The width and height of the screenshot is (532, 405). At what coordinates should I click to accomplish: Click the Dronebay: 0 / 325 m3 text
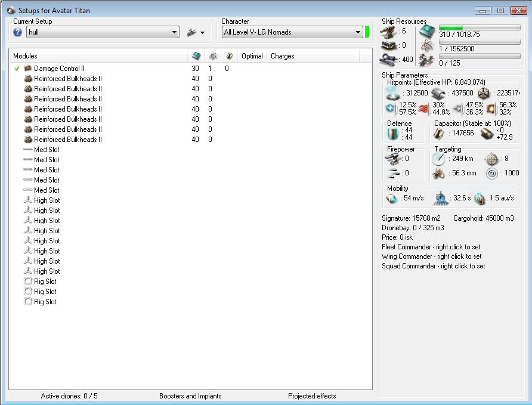tap(413, 228)
